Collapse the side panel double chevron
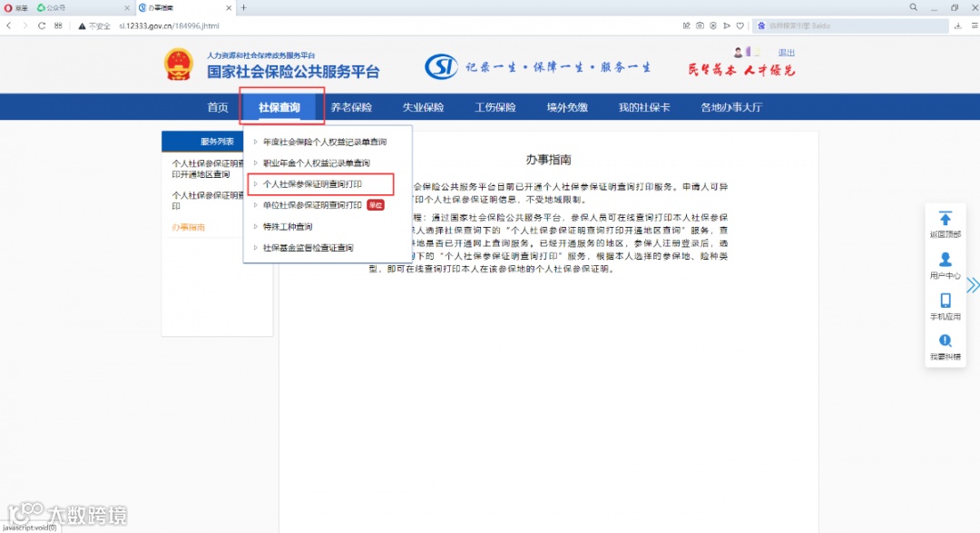Viewport: 980px width, 533px height. coord(973,285)
